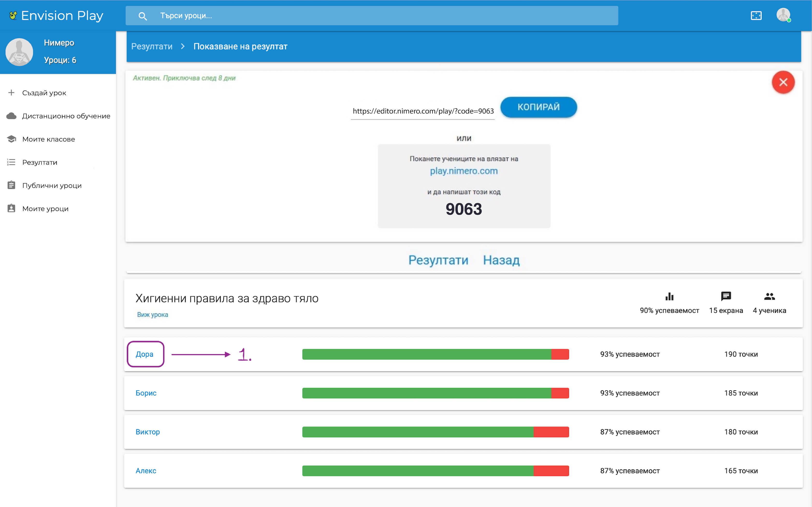Click the 15 екрана message icon
812x507 pixels.
pos(726,296)
